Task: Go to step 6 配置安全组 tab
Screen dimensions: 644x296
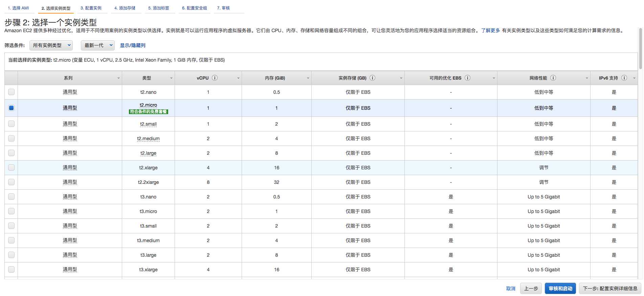Action: [x=195, y=8]
